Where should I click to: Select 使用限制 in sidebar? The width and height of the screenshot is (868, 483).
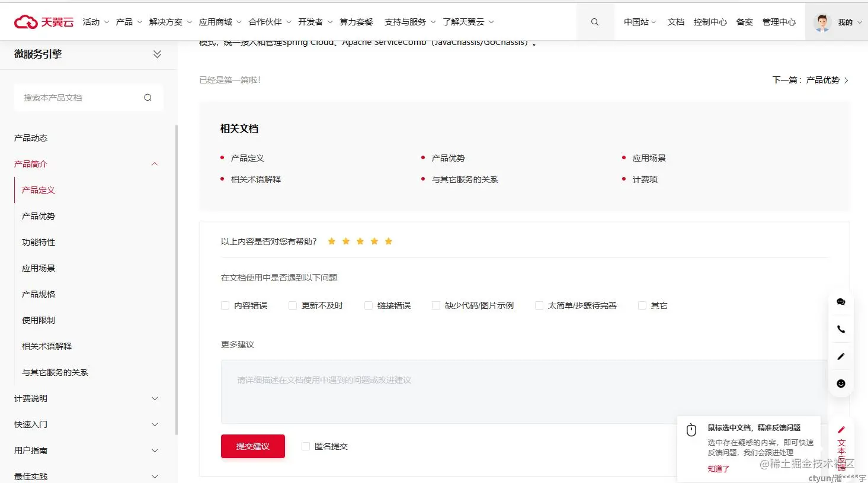pos(39,320)
